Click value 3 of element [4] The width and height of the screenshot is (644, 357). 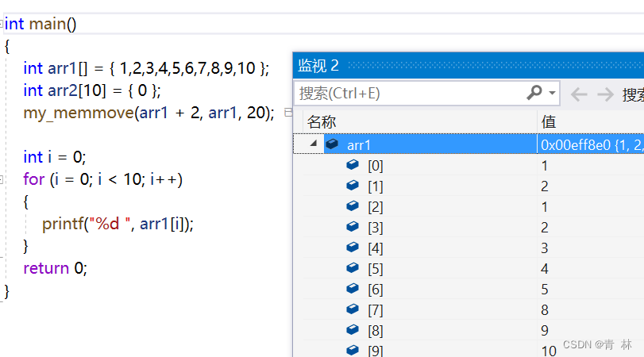545,248
